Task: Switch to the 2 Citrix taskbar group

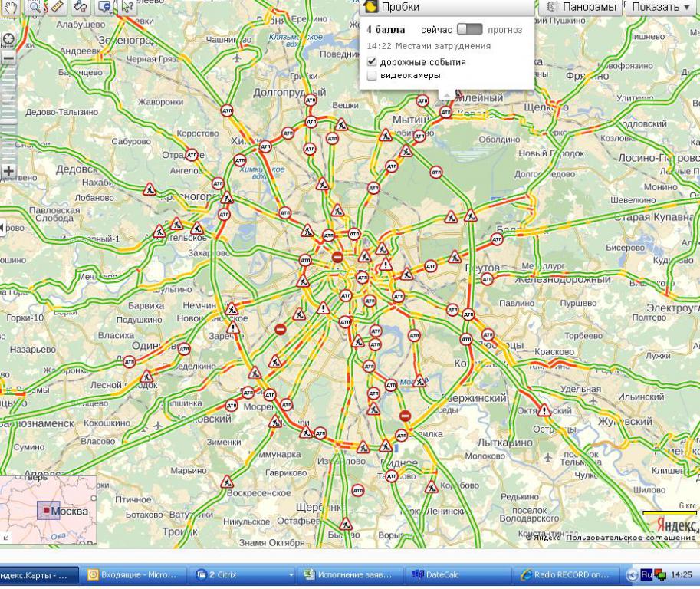Action: tap(241, 575)
